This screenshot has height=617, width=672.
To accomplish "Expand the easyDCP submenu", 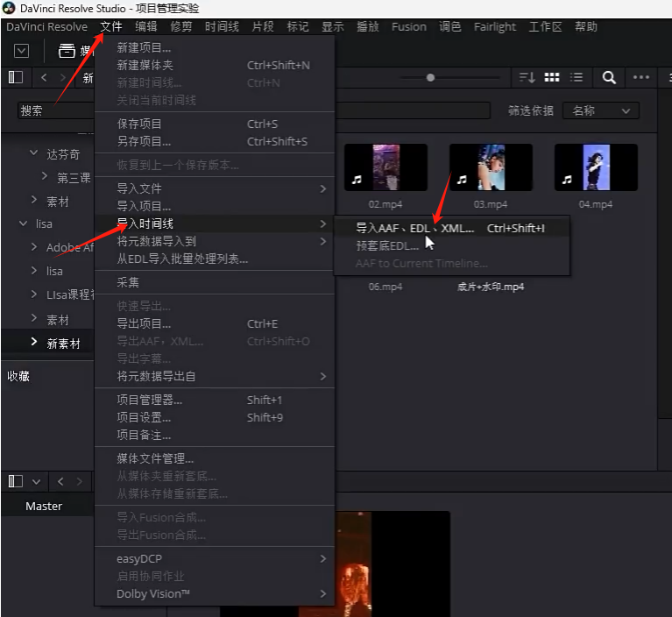I will point(215,558).
